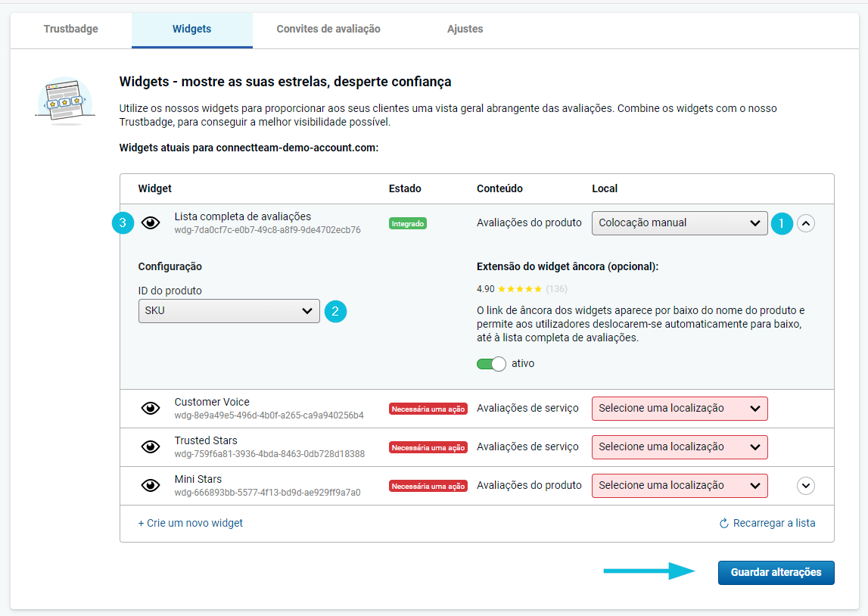
Task: Open the Colocação manual location dropdown
Action: tap(680, 223)
